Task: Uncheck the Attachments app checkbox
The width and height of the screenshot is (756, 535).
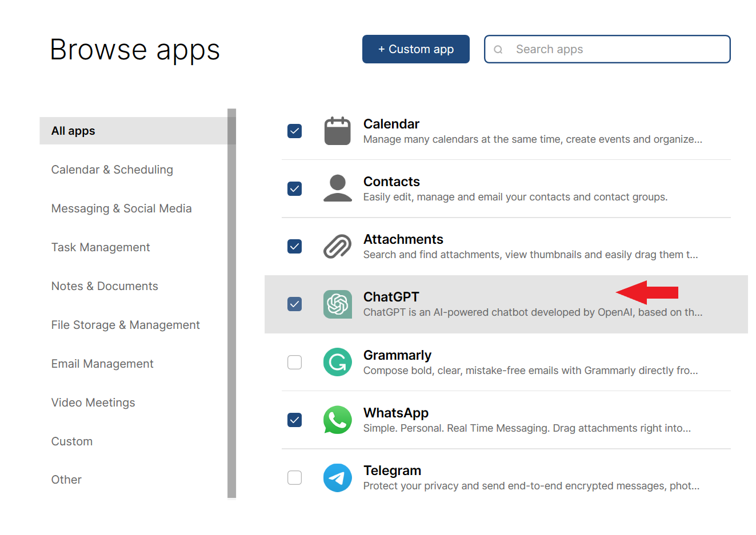Action: point(294,246)
